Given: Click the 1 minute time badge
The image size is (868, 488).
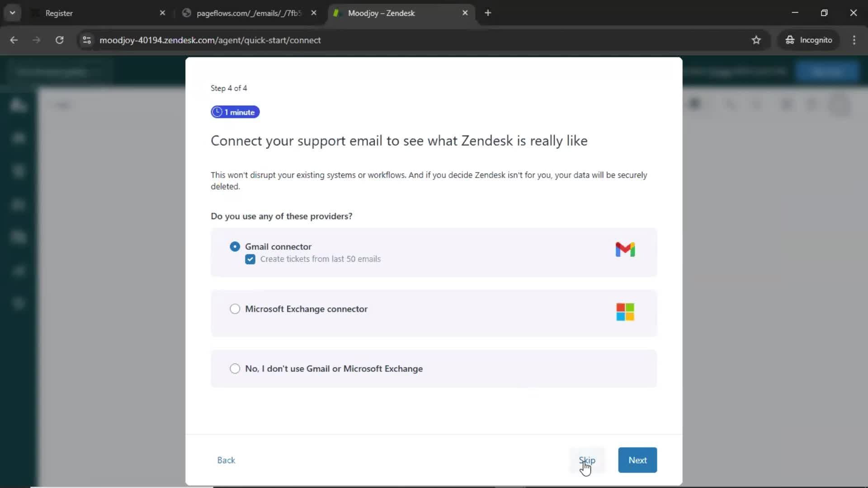Looking at the screenshot, I should click(x=235, y=112).
